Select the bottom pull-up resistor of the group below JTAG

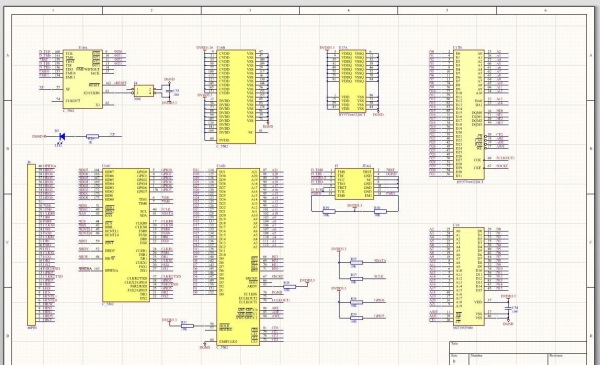(x=356, y=318)
